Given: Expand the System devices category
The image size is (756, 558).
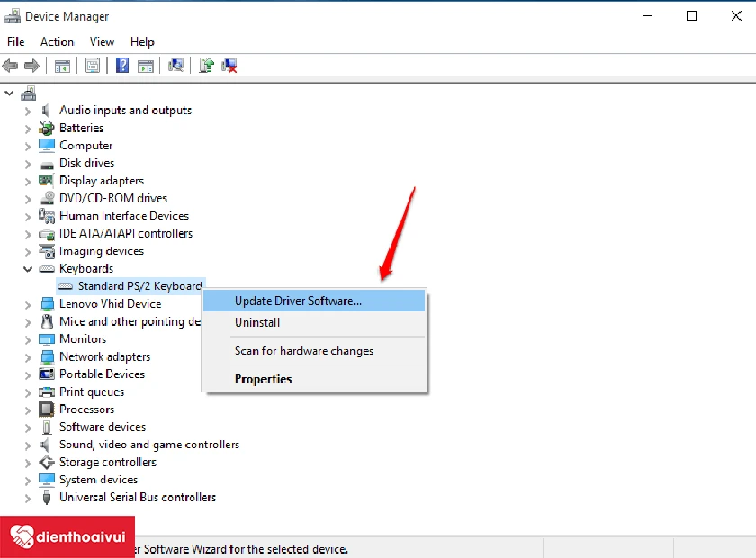Looking at the screenshot, I should 28,481.
